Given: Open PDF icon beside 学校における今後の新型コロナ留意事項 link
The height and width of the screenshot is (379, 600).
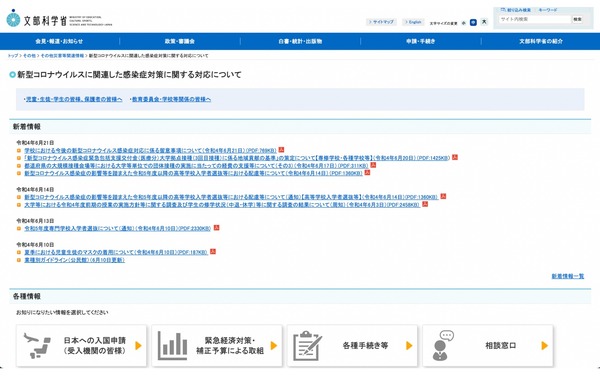Looking at the screenshot, I should 281,150.
